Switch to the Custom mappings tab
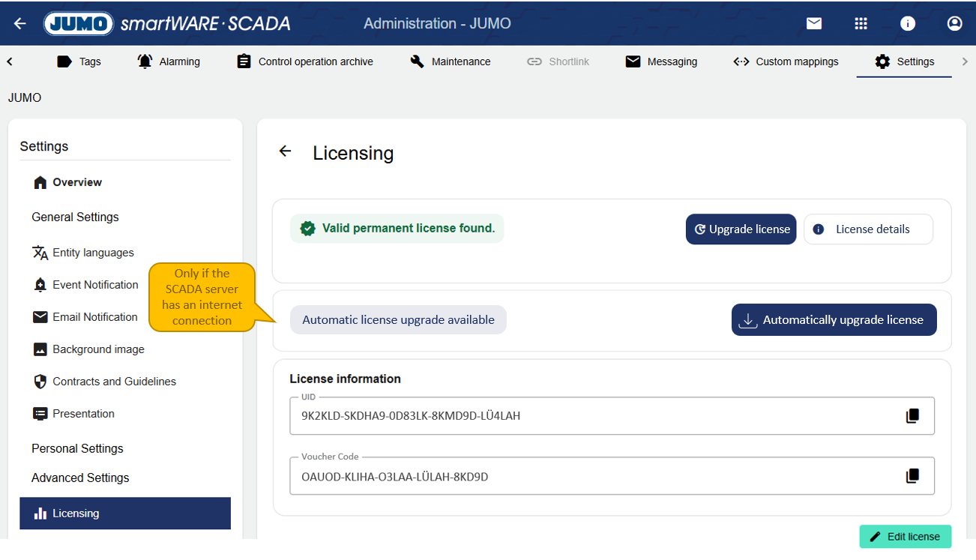 786,61
